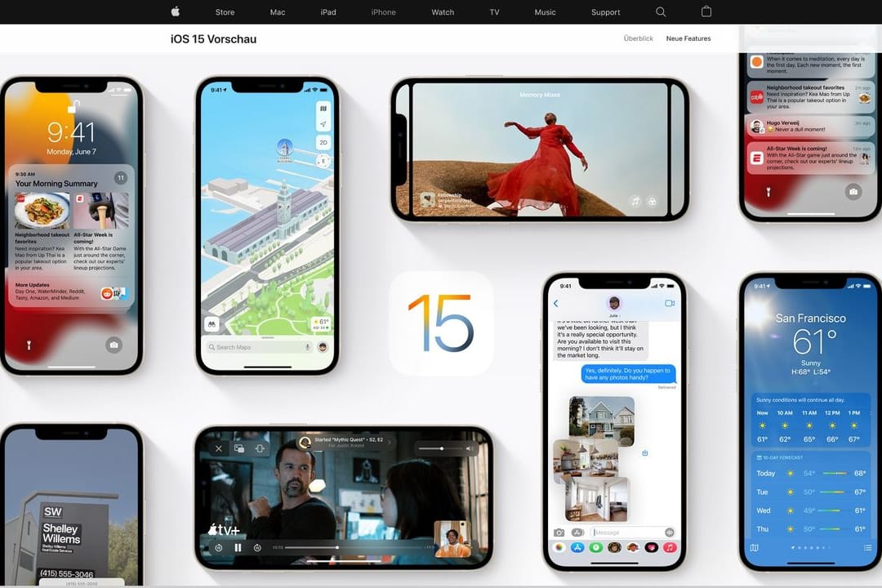Viewport: 882px width, 588px height.
Task: Tap the FaceTime video icon in Messages
Action: [x=670, y=303]
